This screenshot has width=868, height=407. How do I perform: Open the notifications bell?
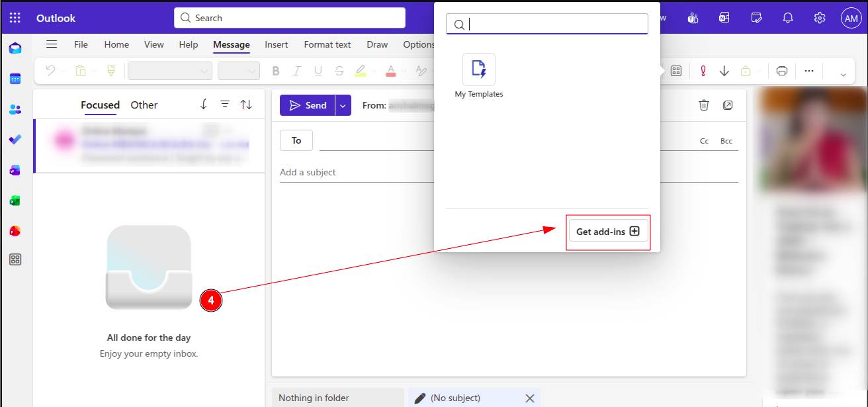[787, 18]
